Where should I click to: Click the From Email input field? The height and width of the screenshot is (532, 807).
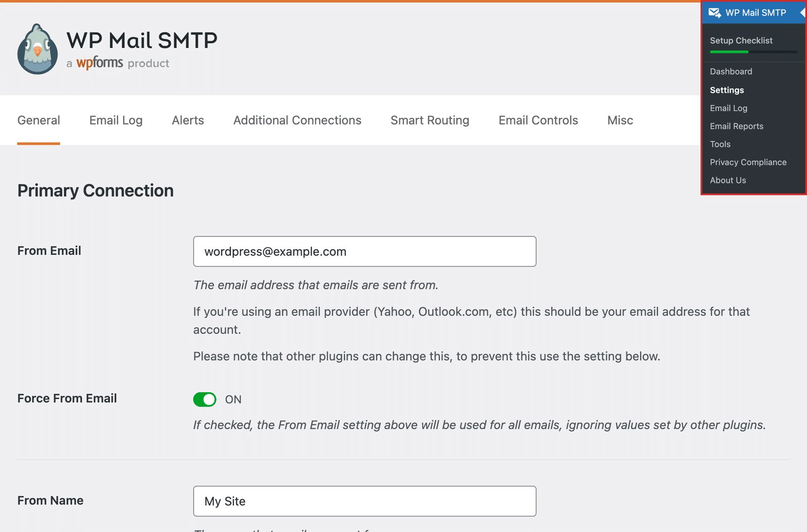pos(365,252)
